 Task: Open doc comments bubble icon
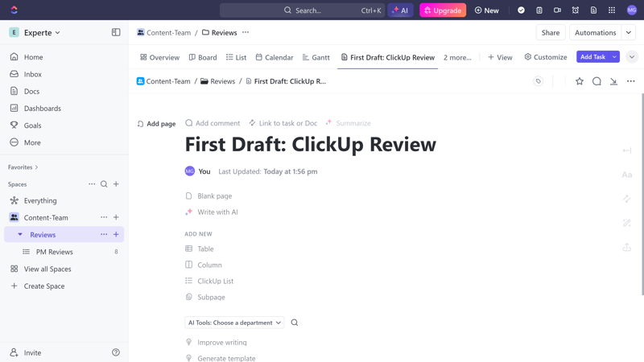click(597, 81)
